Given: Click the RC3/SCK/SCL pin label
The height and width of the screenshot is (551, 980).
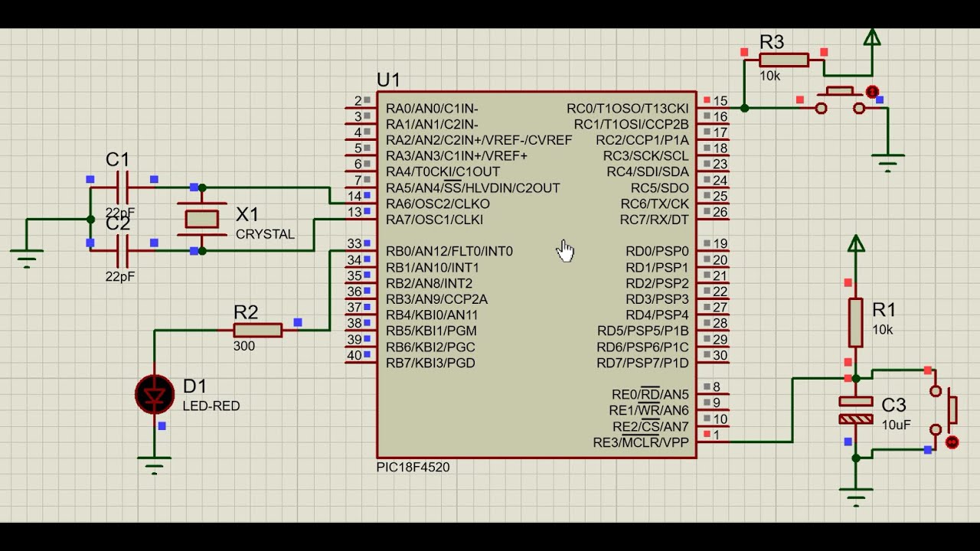Looking at the screenshot, I should (x=646, y=156).
